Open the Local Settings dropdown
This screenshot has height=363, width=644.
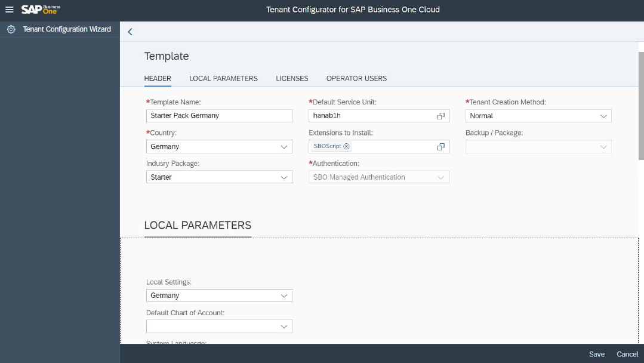click(284, 296)
